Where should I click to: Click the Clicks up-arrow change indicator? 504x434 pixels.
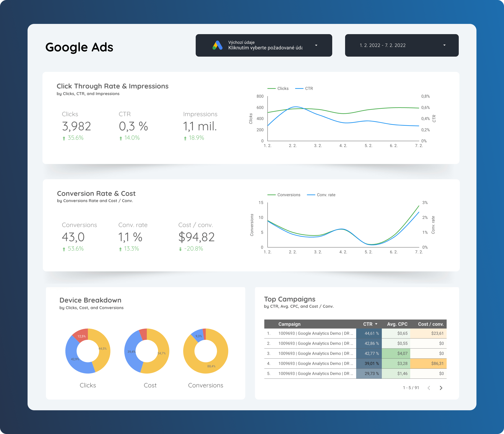click(x=64, y=138)
